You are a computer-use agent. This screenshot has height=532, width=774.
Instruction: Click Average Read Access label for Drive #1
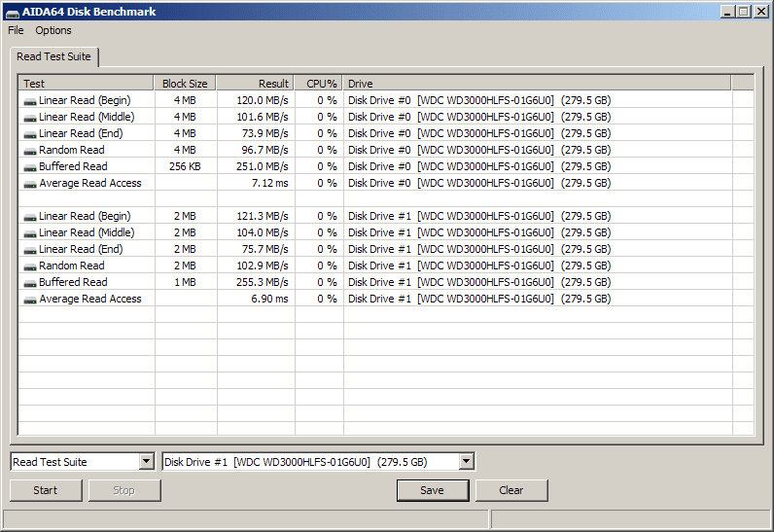[x=90, y=299]
